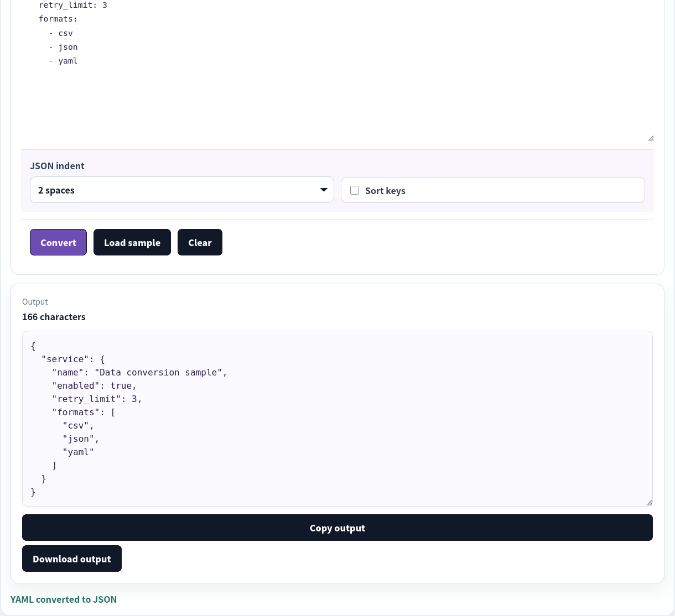Click the '"csv",' output line
Viewport: 675px width, 616px height.
tap(78, 426)
